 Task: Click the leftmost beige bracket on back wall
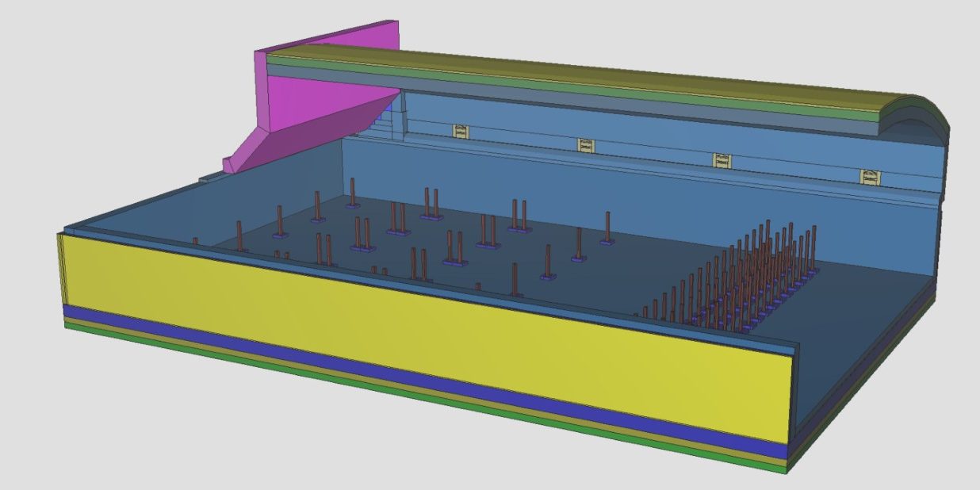461,131
